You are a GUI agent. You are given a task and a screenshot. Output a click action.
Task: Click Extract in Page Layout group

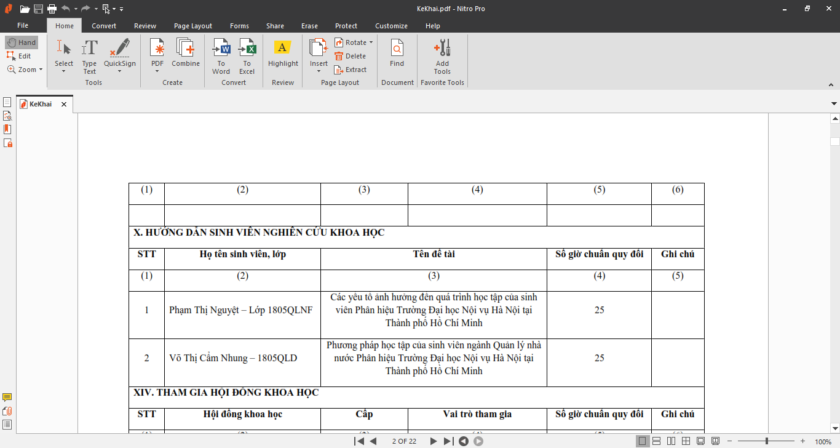pos(350,70)
